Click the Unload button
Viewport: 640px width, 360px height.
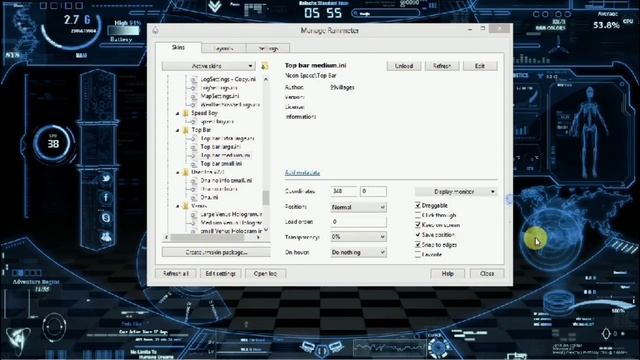click(404, 66)
